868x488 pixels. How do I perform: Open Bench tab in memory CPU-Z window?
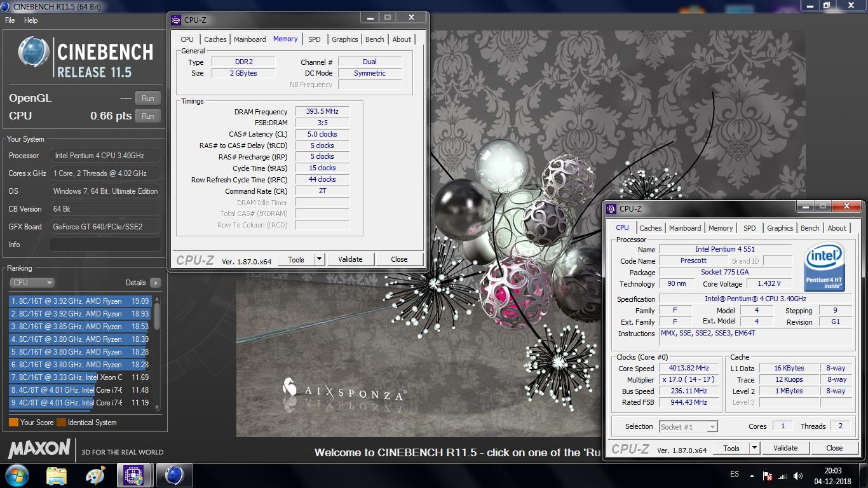tap(375, 39)
